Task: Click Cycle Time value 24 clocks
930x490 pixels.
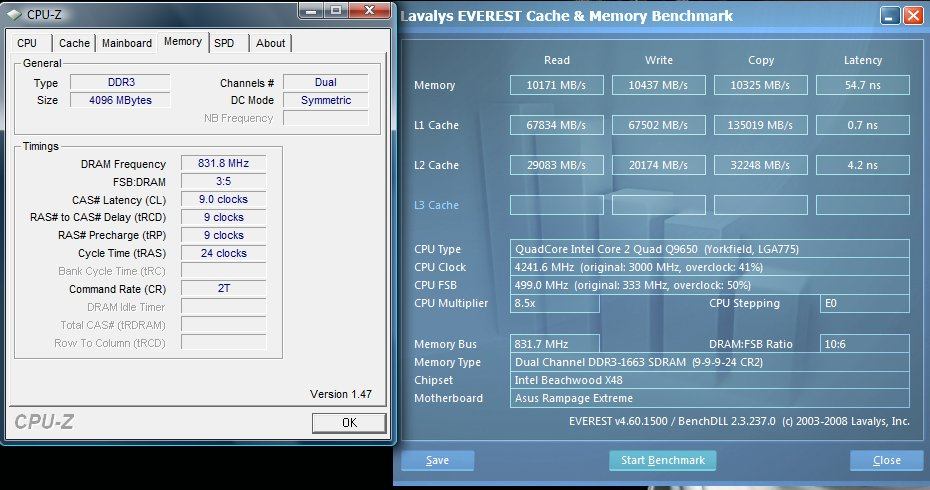Action: pyautogui.click(x=224, y=253)
